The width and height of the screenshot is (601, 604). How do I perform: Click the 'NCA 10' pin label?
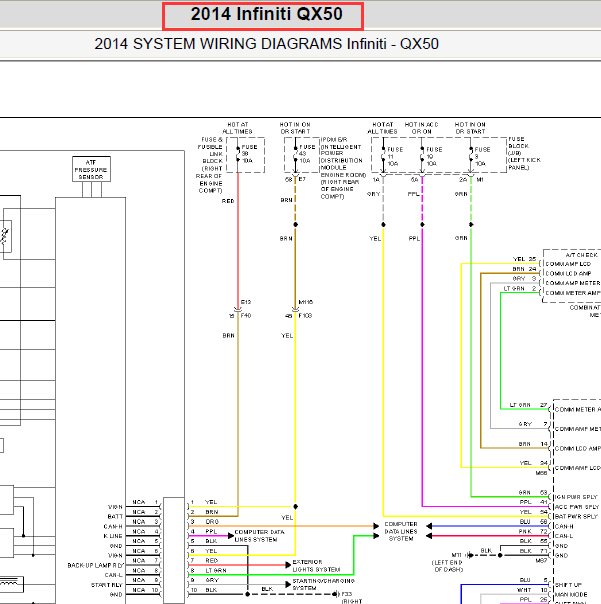pos(145,590)
